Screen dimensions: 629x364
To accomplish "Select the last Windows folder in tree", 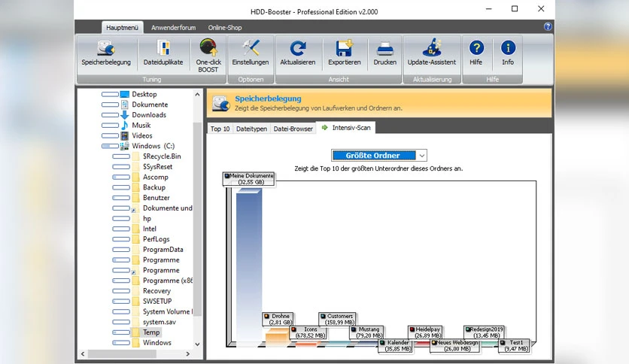I will coord(156,343).
